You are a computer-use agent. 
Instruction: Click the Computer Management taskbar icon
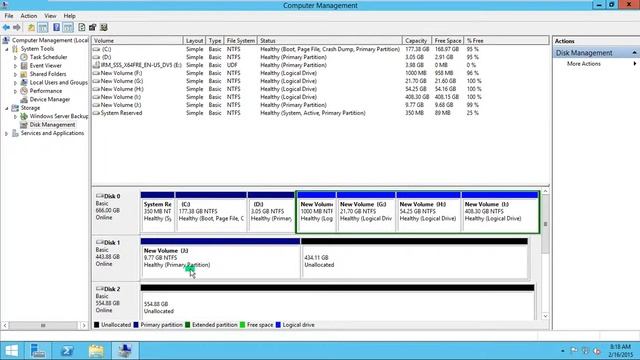click(x=125, y=351)
